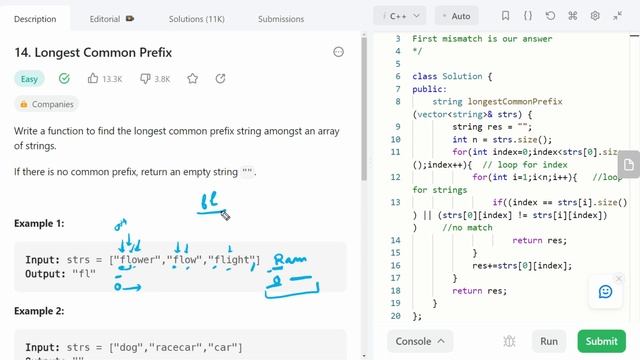The width and height of the screenshot is (640, 360).
Task: Collapse fullscreen with the shrink arrows icon
Action: pyautogui.click(x=618, y=16)
